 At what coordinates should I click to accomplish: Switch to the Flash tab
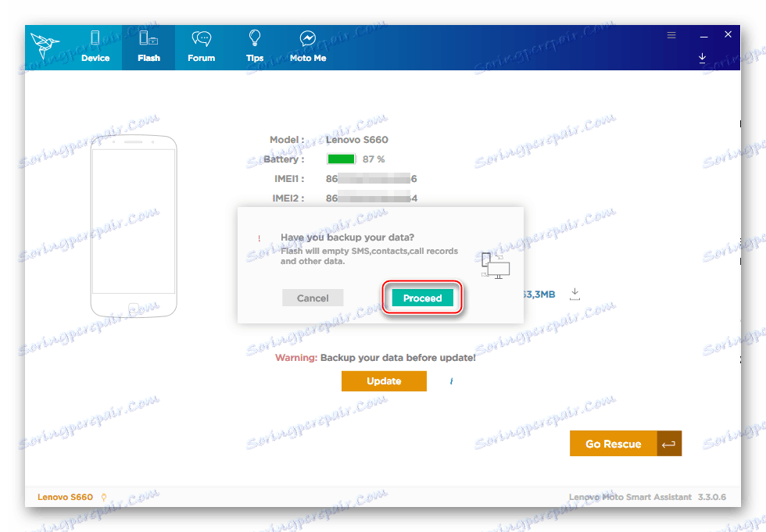pyautogui.click(x=149, y=47)
